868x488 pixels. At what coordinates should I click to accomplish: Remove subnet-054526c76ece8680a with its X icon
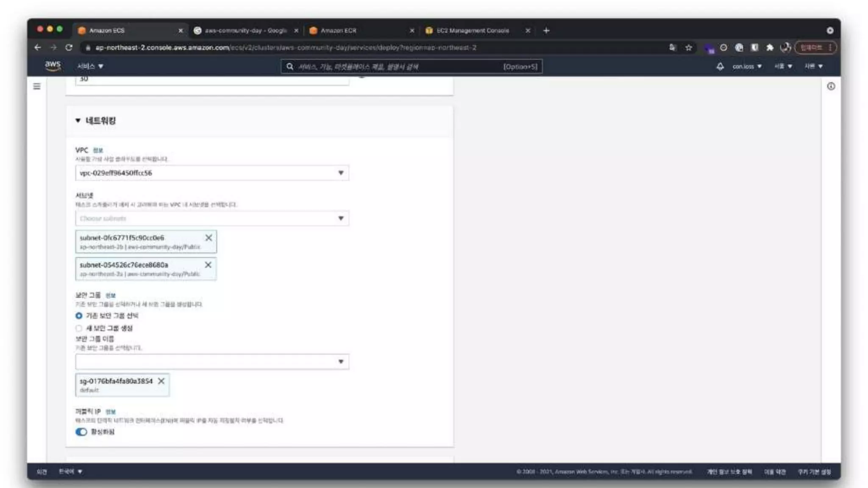point(208,265)
